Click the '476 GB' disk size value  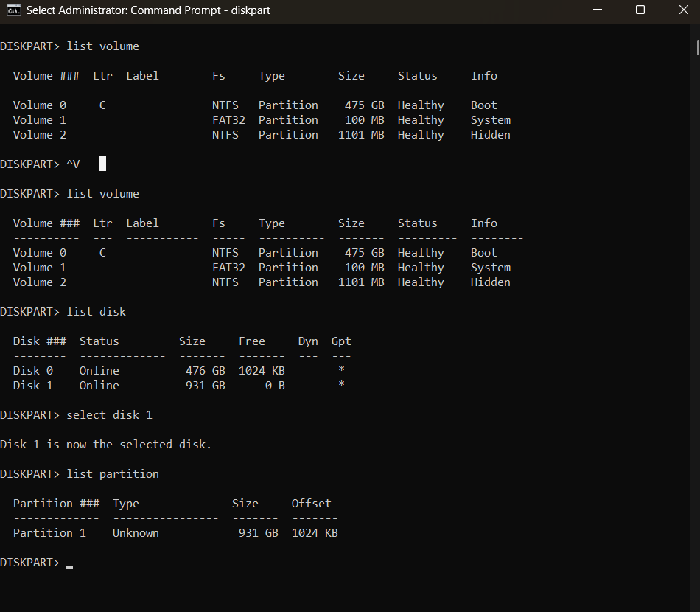coord(206,371)
